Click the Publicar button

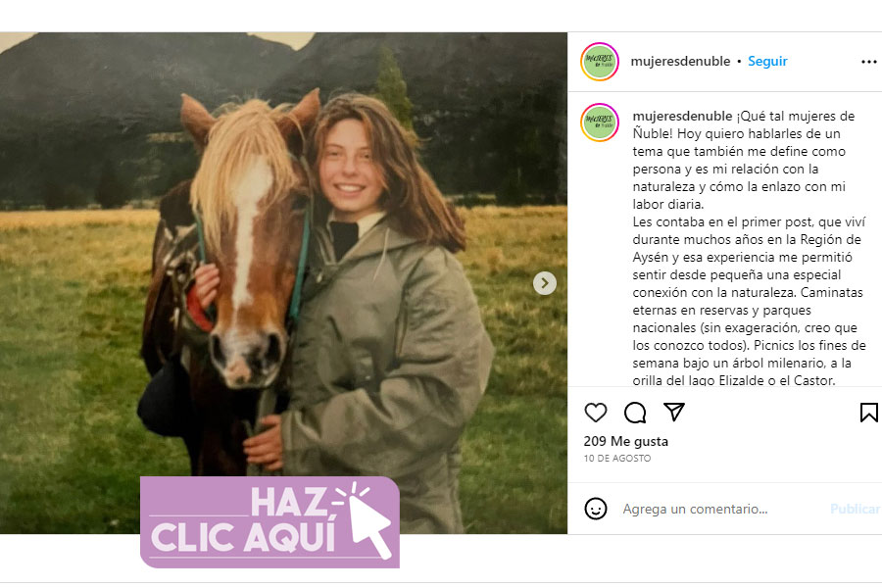855,509
